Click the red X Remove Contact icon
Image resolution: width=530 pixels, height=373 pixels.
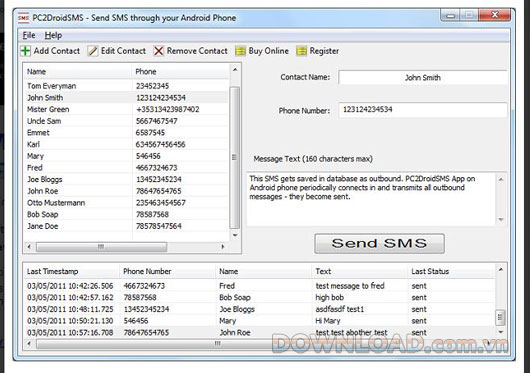coord(158,51)
